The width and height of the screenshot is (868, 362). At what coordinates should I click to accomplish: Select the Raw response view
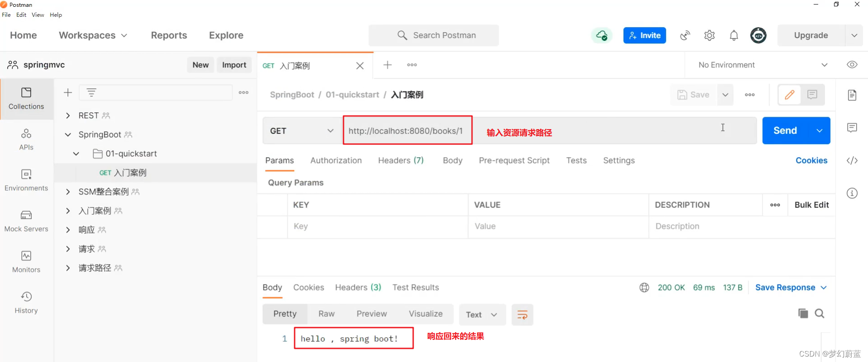coord(326,314)
